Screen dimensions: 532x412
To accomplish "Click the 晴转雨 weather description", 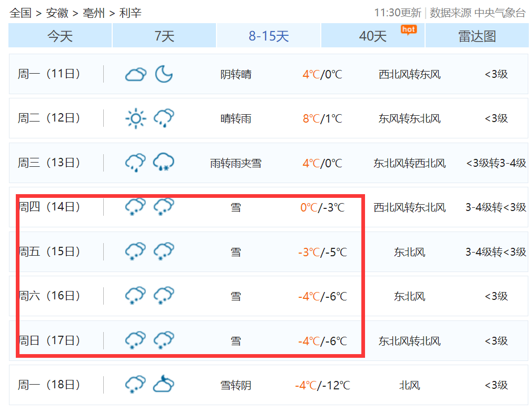I will point(236,118).
